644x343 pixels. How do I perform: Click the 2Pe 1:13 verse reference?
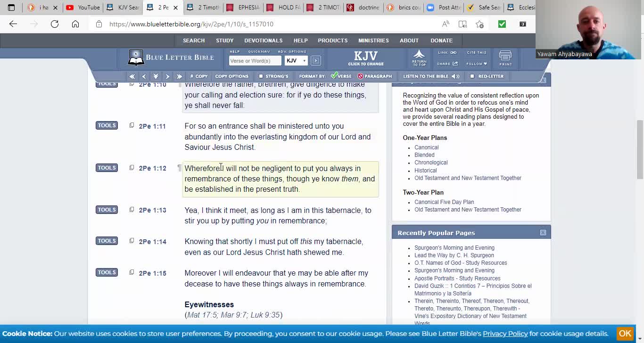point(152,210)
